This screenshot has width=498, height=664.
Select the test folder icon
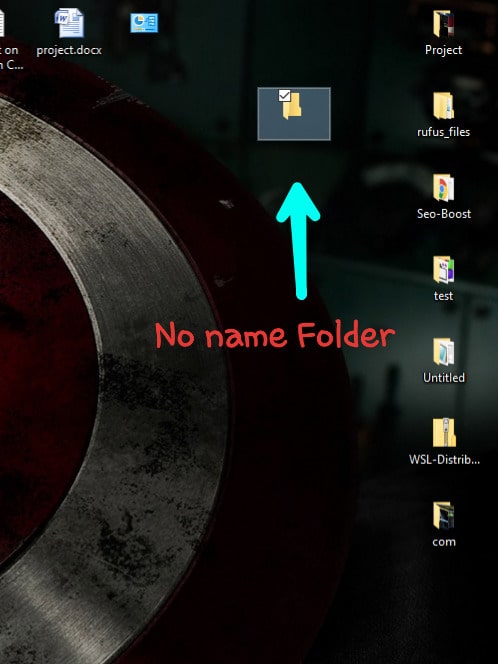443,270
